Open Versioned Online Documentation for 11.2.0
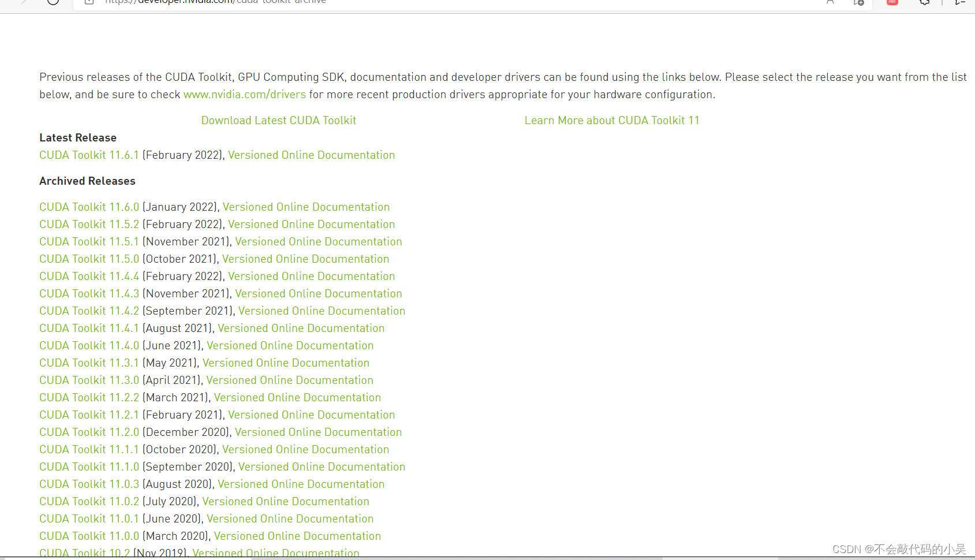Screen dimensions: 975x560 pyautogui.click(x=319, y=432)
